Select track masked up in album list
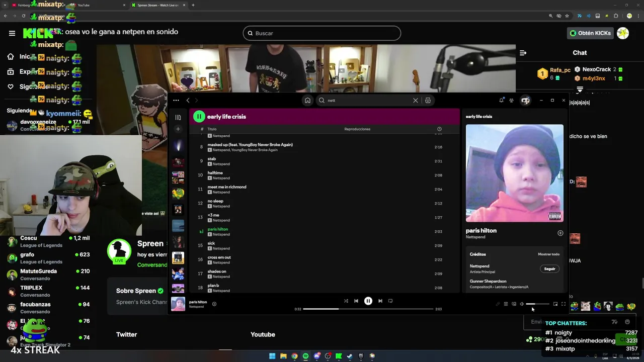The image size is (644, 362). click(x=325, y=147)
